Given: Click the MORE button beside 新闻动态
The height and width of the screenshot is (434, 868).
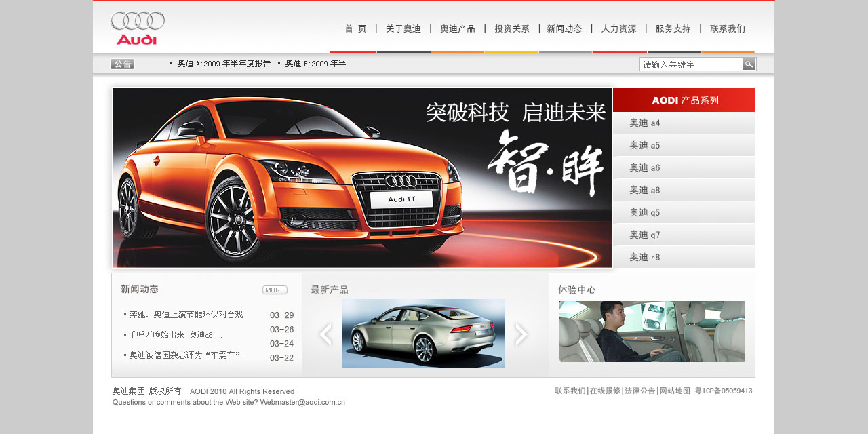Looking at the screenshot, I should pyautogui.click(x=275, y=290).
